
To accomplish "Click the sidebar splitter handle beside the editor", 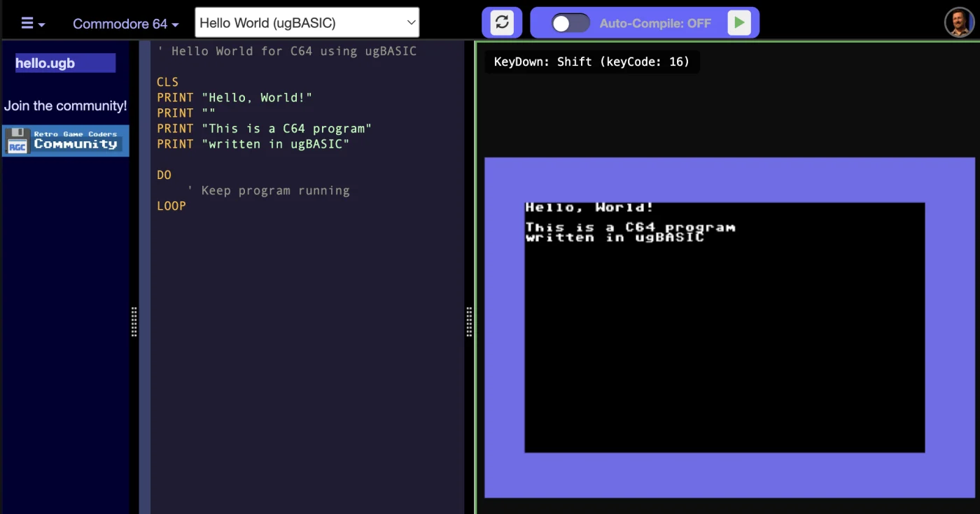I will 134,322.
